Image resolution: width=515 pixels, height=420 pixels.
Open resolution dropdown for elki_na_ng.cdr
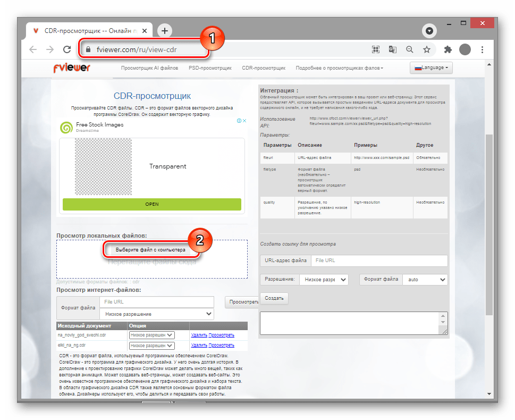[152, 346]
